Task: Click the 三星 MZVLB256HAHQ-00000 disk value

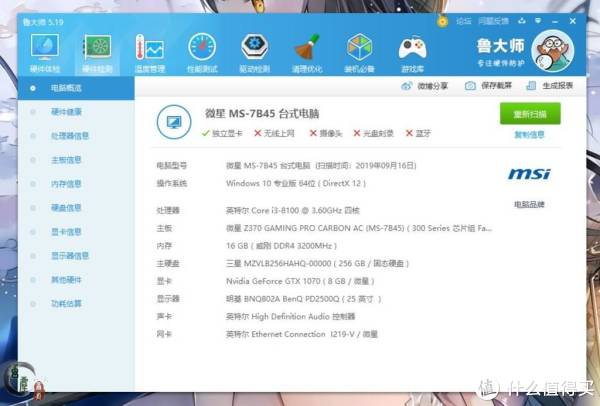Action: (x=318, y=263)
